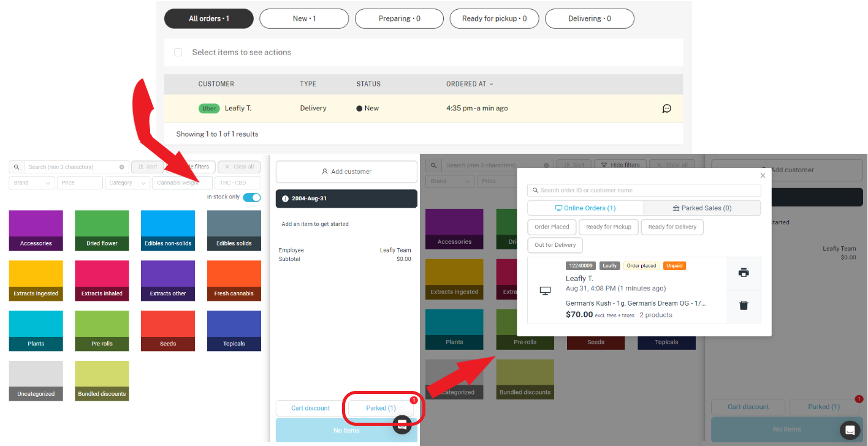Switch to the Delivering tab
This screenshot has height=446, width=868.
589,18
